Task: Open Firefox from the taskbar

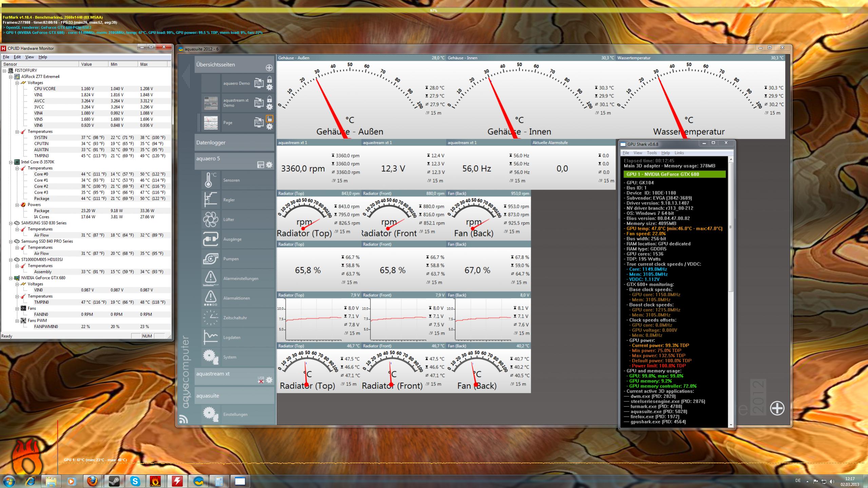Action: 93,481
